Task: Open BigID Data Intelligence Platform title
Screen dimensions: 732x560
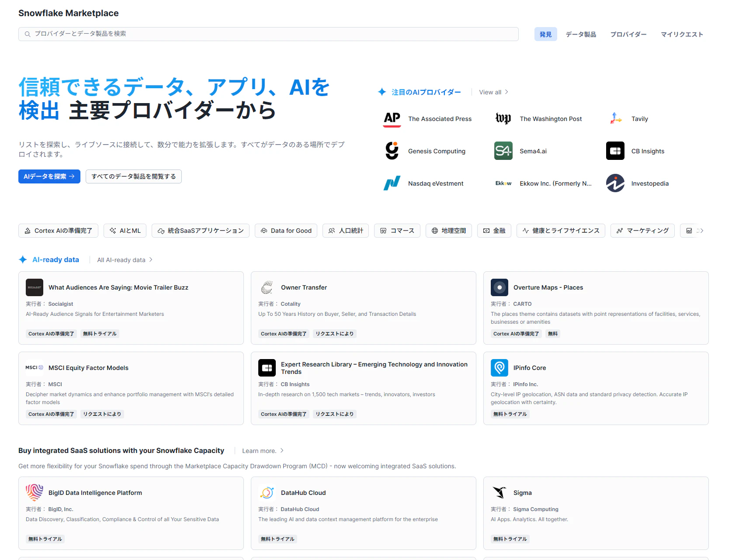Action: [95, 493]
